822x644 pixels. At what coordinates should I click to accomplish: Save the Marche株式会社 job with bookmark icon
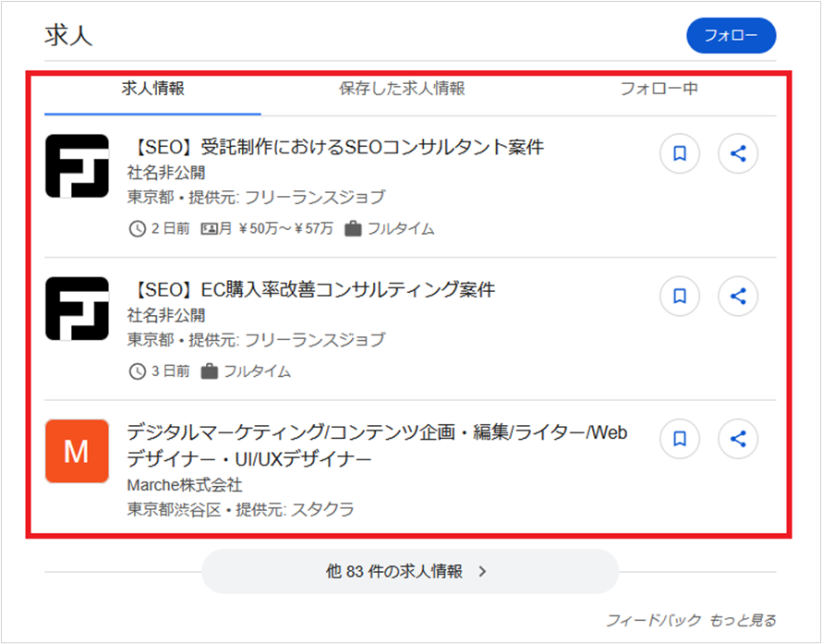(x=680, y=439)
